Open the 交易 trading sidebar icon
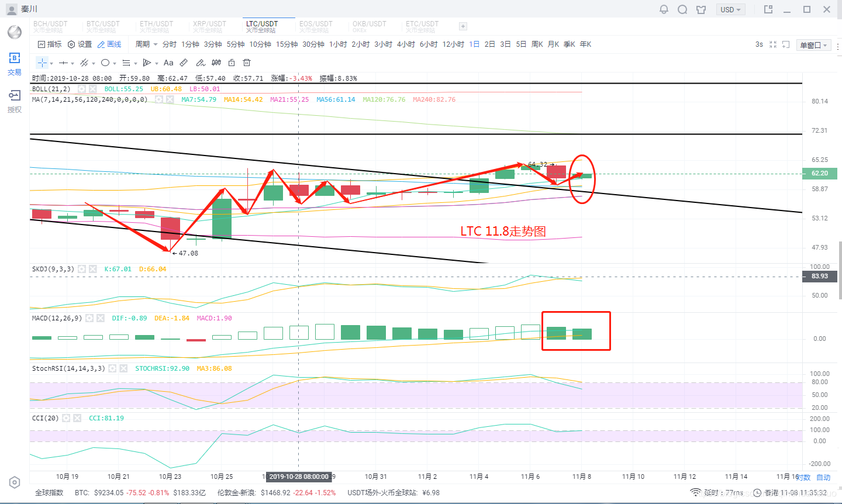Screen dimensions: 842x504 click(15, 64)
